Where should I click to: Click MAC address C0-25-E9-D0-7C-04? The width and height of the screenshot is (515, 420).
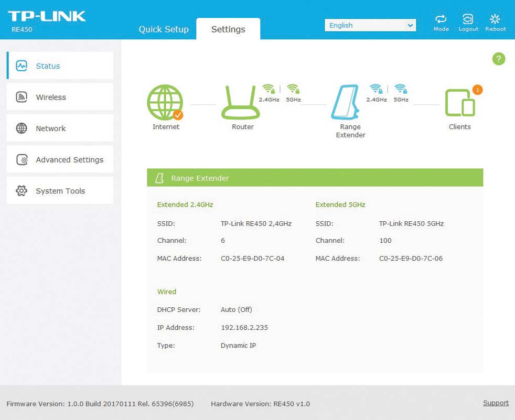252,259
